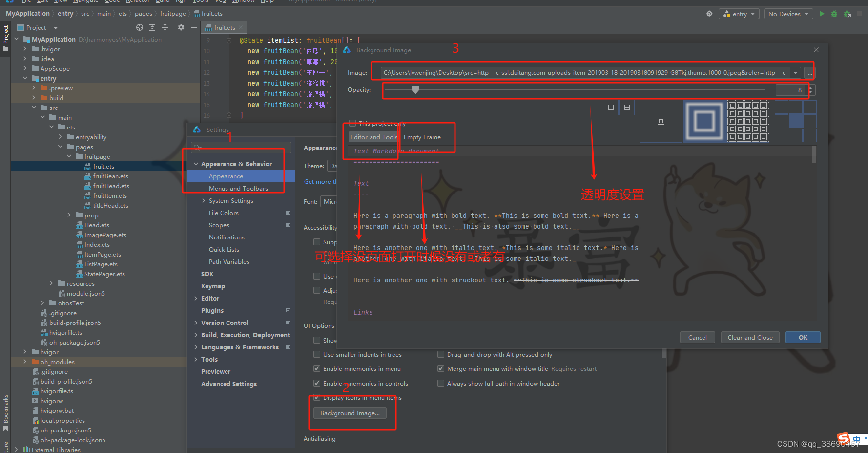Expand all icon in Project panel header
The width and height of the screenshot is (868, 453).
click(x=152, y=27)
